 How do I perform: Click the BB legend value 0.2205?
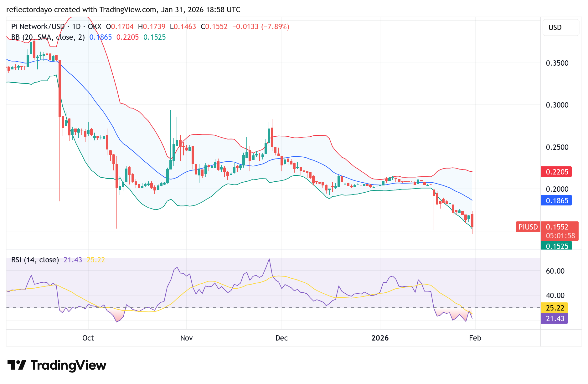tap(127, 37)
